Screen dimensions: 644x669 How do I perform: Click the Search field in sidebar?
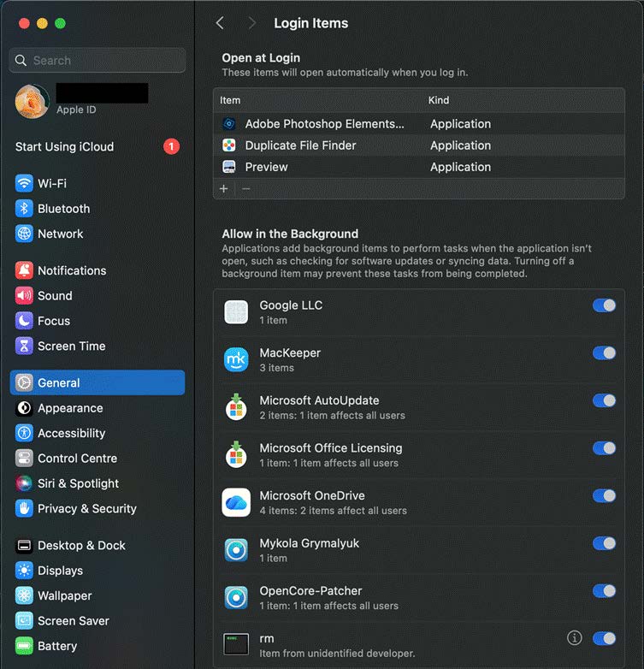click(97, 60)
